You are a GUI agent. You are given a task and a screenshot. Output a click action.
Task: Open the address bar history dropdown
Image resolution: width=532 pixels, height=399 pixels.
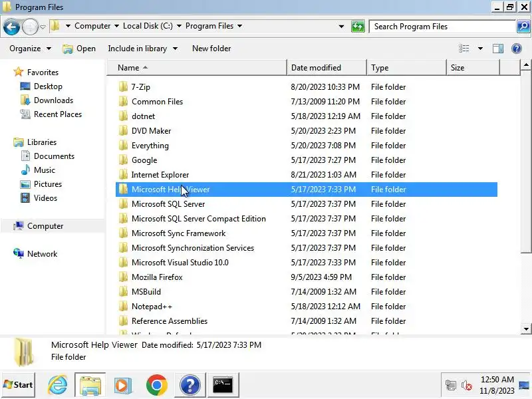tap(341, 27)
